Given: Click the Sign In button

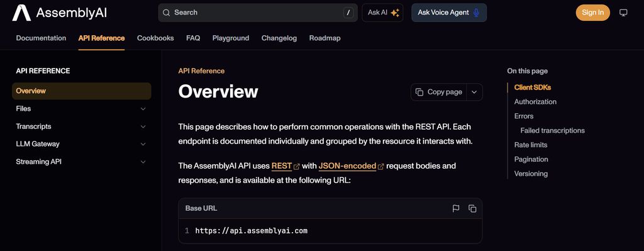Looking at the screenshot, I should click(x=592, y=13).
